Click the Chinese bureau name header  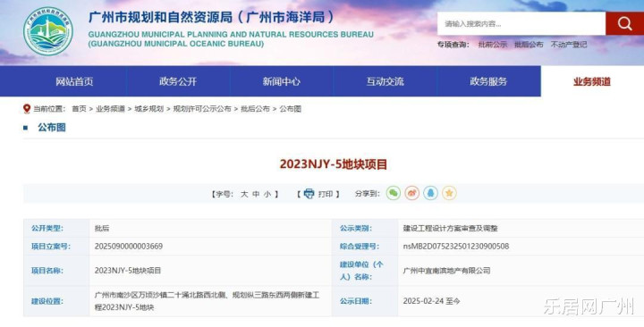[211, 17]
